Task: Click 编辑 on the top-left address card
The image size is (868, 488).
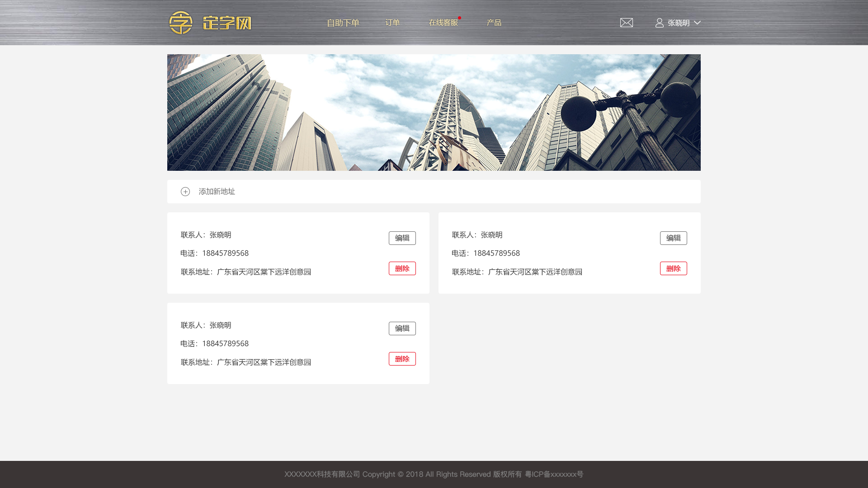Action: click(402, 238)
